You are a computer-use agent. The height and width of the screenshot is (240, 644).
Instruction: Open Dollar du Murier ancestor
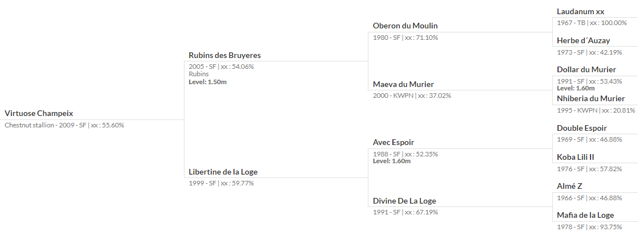point(586,70)
